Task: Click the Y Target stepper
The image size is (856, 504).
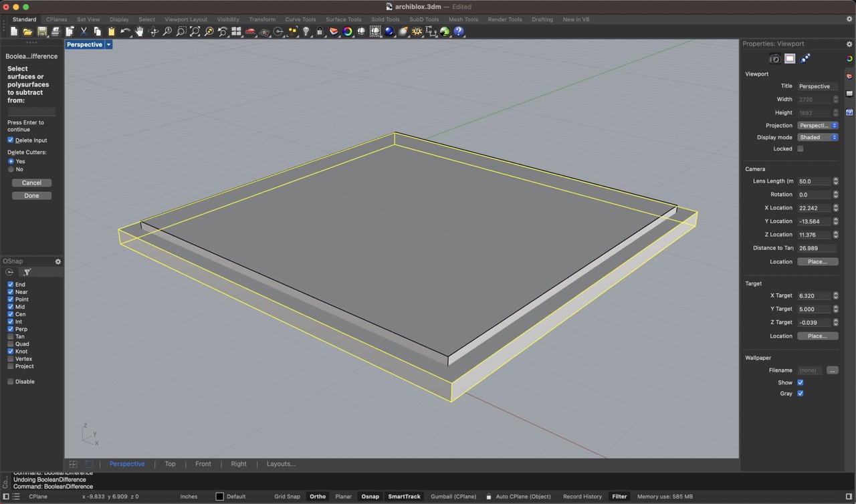Action: (835, 309)
